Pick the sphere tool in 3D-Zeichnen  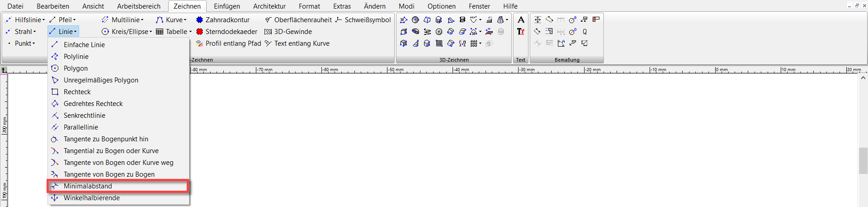tap(415, 20)
